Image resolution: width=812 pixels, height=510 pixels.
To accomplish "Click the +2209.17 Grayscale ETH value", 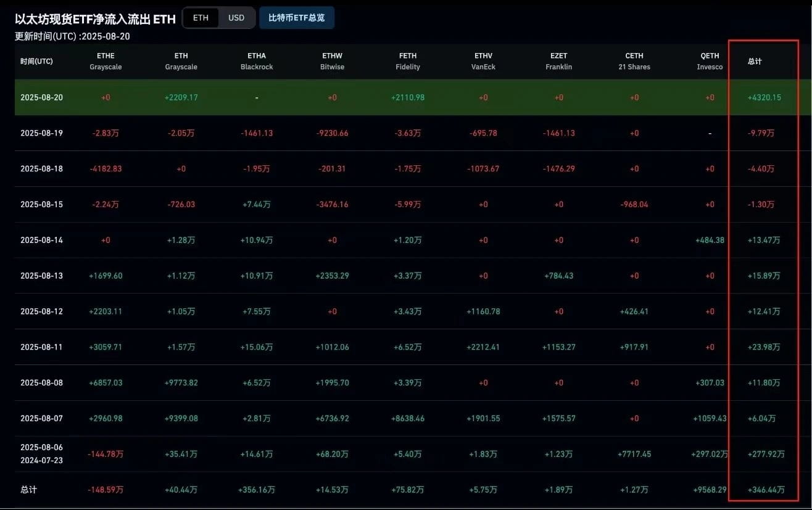I will (x=181, y=97).
